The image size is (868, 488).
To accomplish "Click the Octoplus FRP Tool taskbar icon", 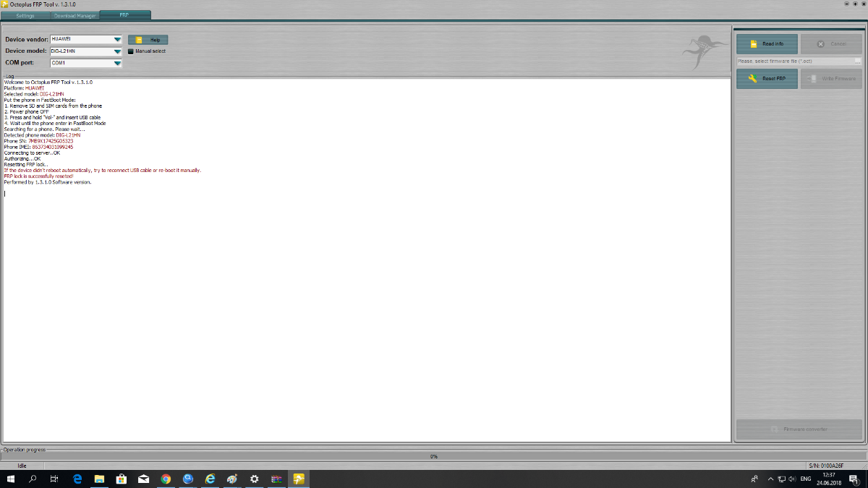I will click(x=299, y=479).
